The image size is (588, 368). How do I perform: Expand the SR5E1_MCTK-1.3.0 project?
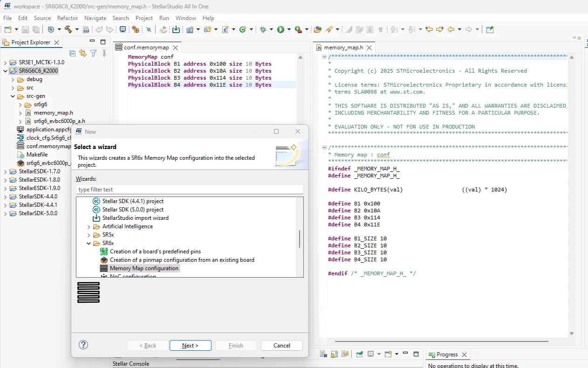[x=6, y=62]
